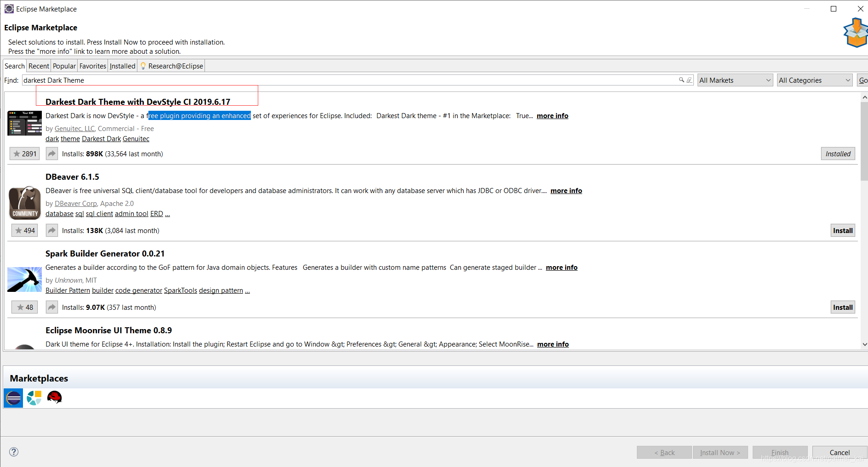Click the Find text input field

click(357, 80)
